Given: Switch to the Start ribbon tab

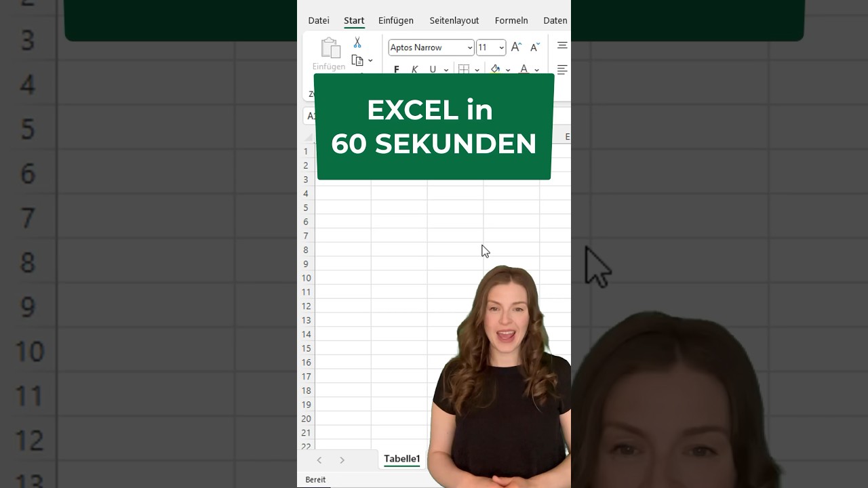Looking at the screenshot, I should pos(354,20).
